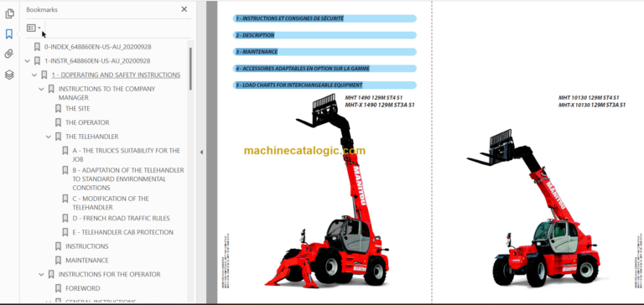Open E - TELEHANDLER CAB PROTECTION bookmark
The image size is (644, 305).
click(122, 232)
